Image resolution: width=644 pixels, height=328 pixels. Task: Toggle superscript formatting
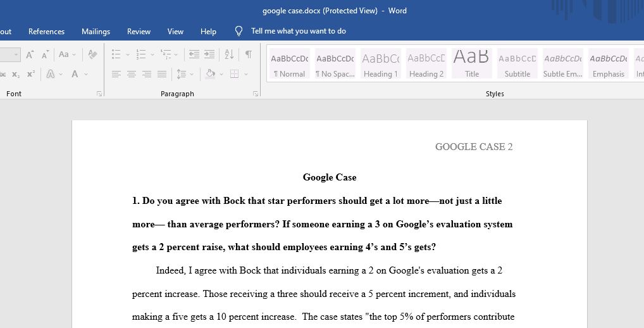(x=31, y=74)
